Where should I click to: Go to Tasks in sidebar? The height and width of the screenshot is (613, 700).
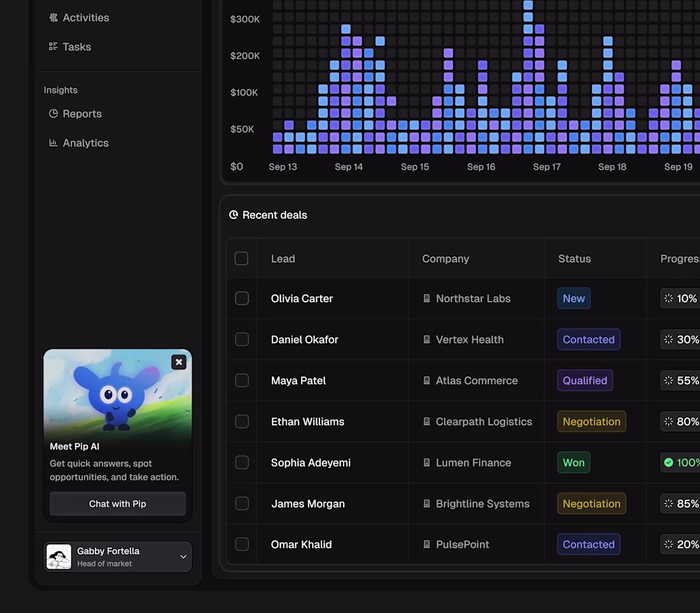(x=70, y=46)
